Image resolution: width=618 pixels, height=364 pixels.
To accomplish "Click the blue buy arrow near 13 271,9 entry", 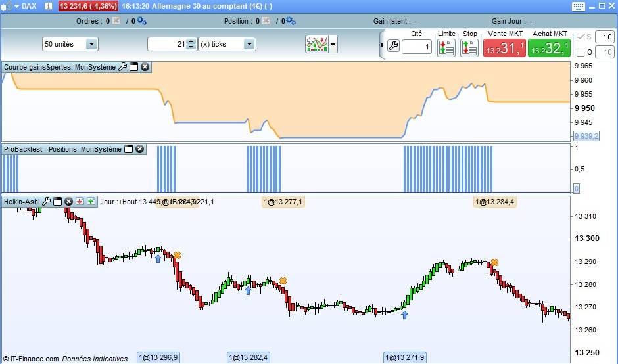I will [x=404, y=315].
